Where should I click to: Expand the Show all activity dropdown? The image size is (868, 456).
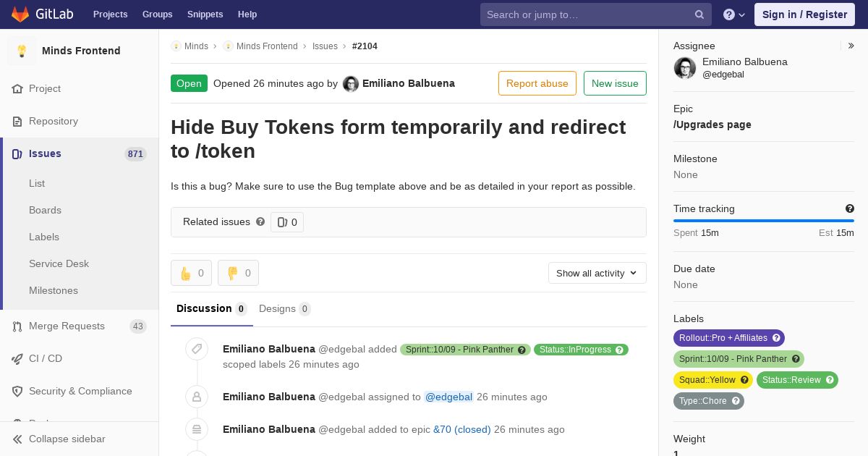597,273
